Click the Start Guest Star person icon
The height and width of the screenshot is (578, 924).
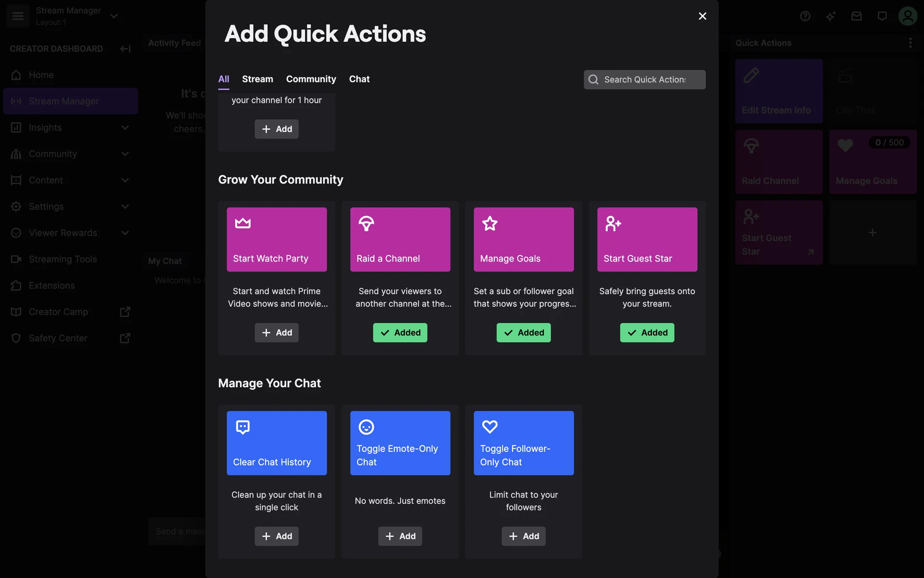tap(613, 223)
